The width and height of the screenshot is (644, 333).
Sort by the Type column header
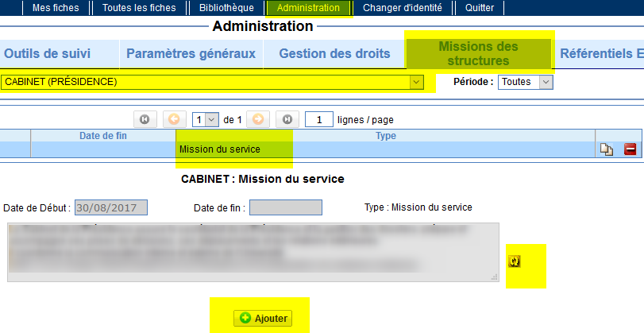[385, 135]
